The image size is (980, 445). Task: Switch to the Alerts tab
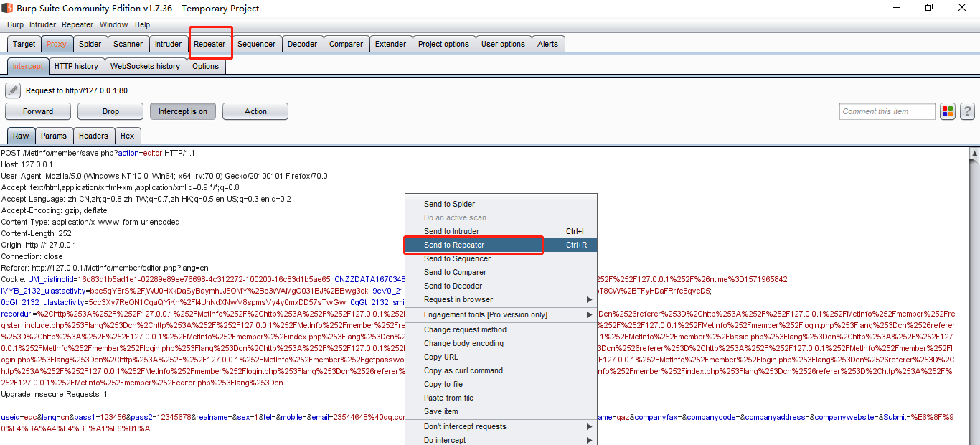[547, 44]
